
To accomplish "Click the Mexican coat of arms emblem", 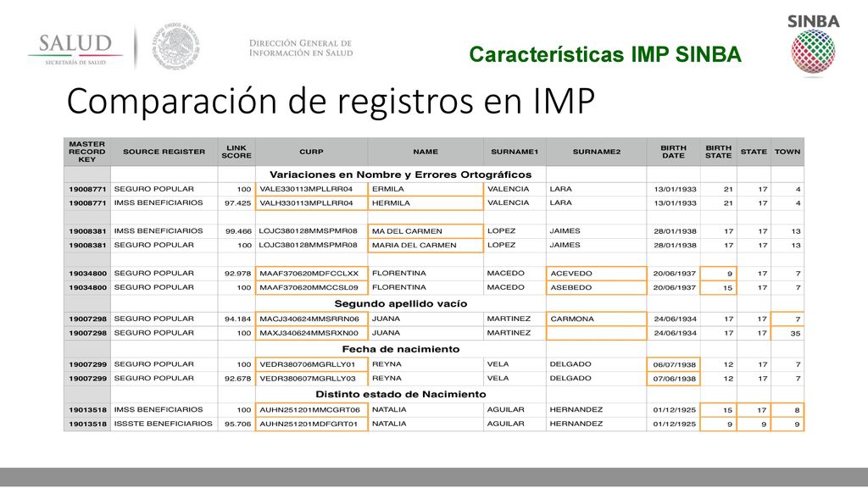I will (176, 47).
